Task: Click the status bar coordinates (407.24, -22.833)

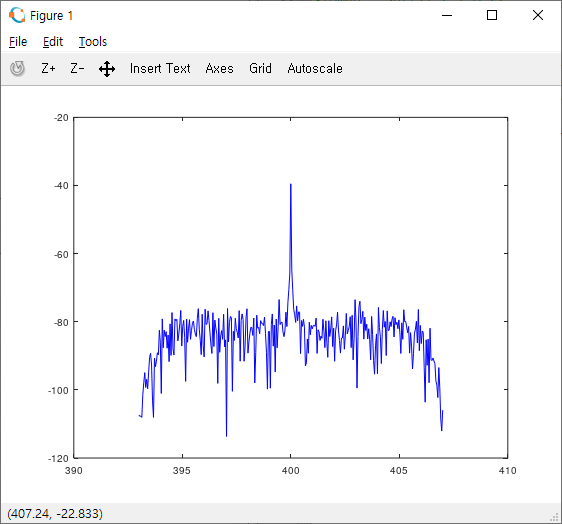Action: pyautogui.click(x=55, y=514)
